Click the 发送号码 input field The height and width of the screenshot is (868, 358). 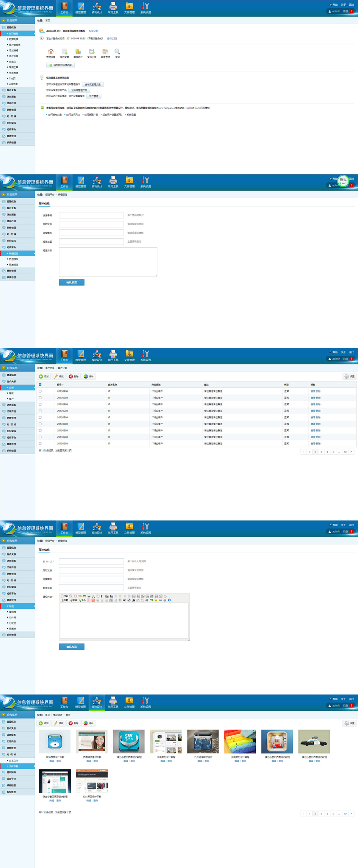point(91,215)
